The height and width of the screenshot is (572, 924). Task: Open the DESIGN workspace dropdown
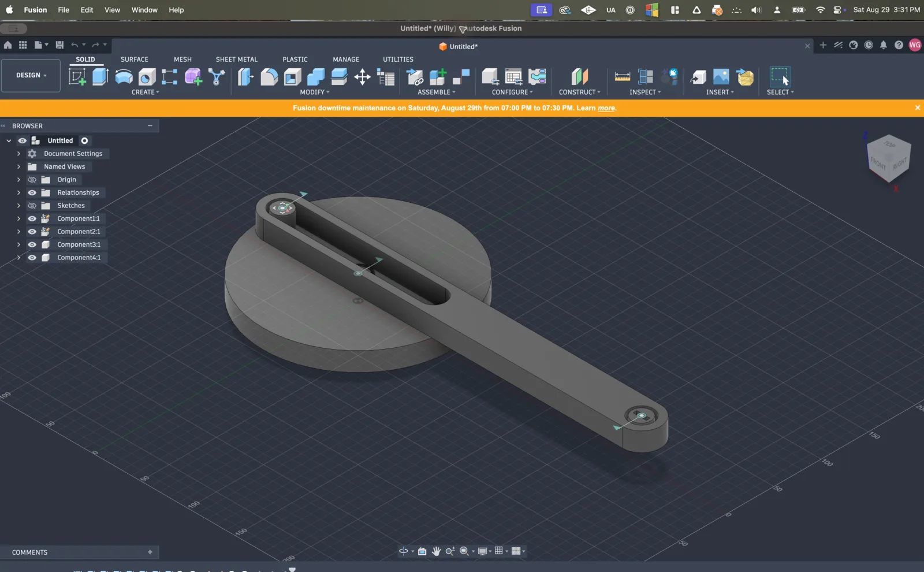[x=31, y=76]
